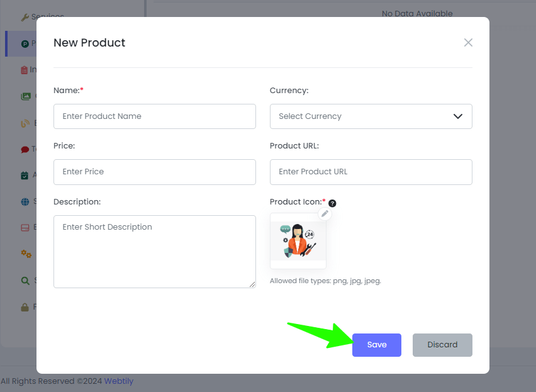The height and width of the screenshot is (392, 536).
Task: Click the Save button
Action: click(x=376, y=345)
